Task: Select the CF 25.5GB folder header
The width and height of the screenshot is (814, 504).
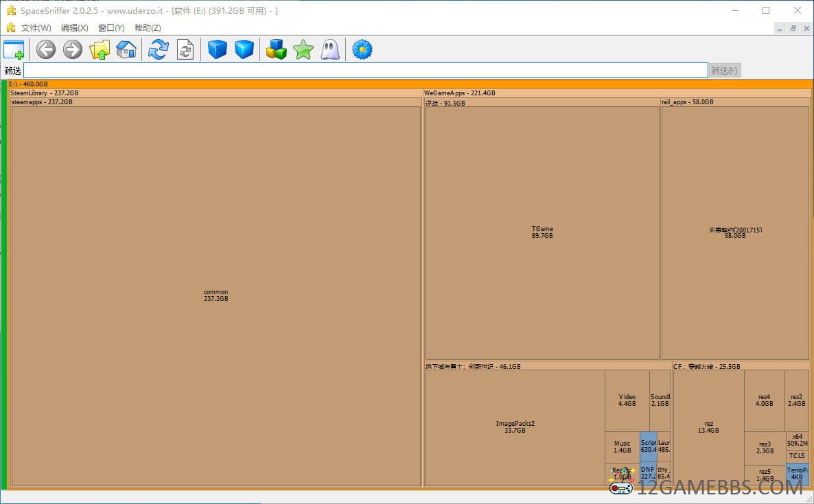Action: pyautogui.click(x=741, y=366)
